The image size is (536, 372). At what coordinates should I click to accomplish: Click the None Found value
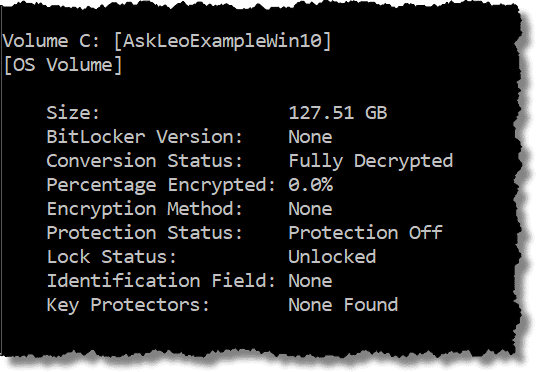(343, 305)
